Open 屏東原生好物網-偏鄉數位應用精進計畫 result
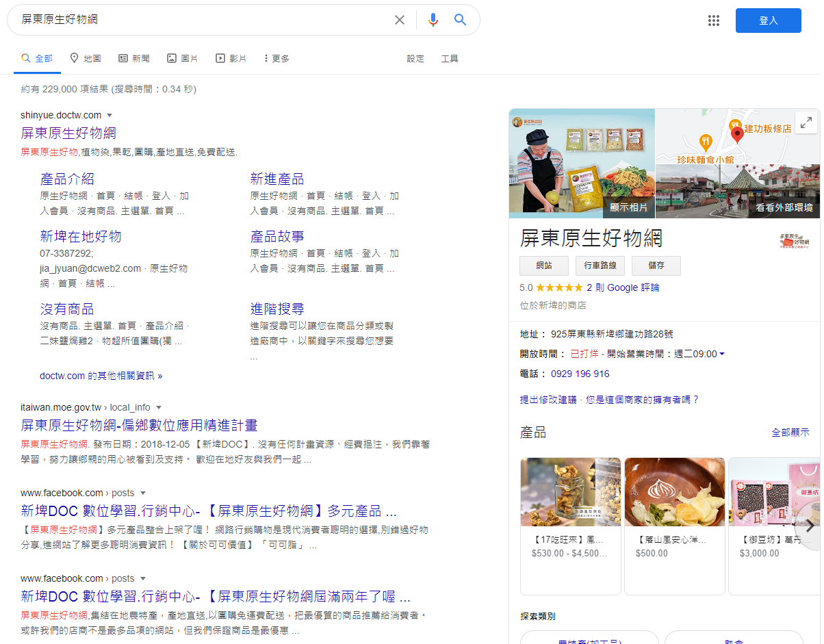 (139, 425)
